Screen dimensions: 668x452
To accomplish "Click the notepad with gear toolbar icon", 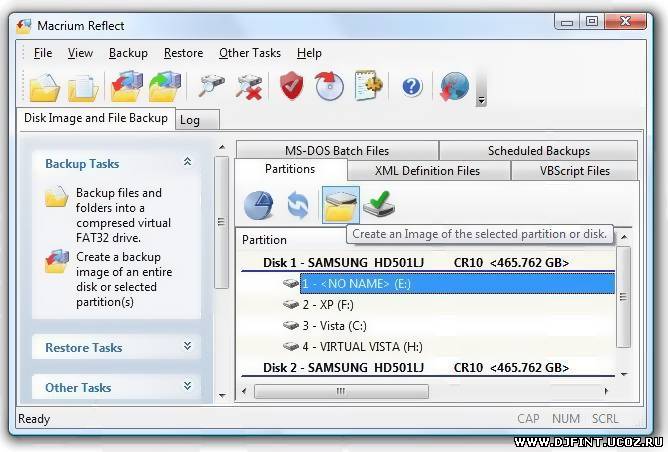I will 368,86.
